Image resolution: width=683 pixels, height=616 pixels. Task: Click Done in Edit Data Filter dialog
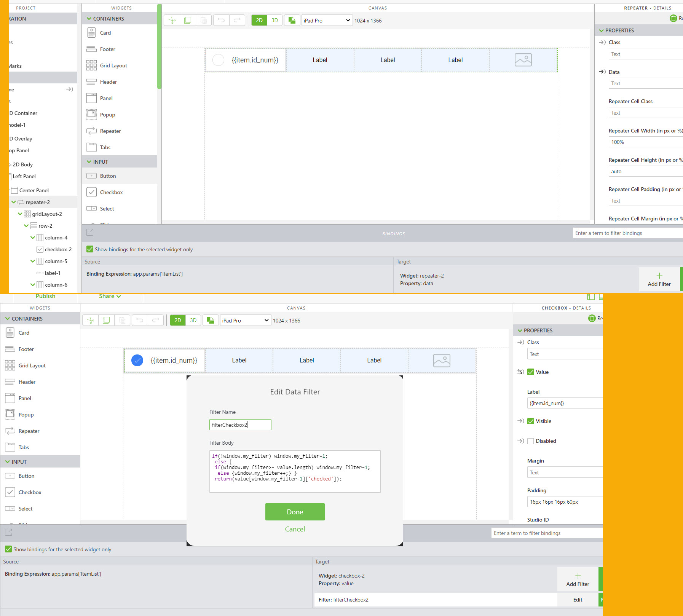[x=295, y=512]
